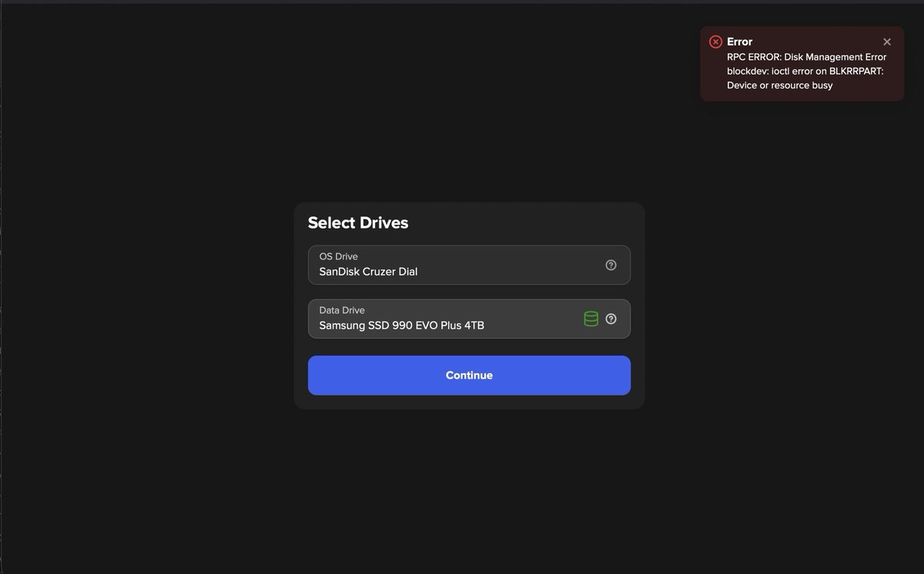
Task: Open the OS Drive selector
Action: pos(469,265)
